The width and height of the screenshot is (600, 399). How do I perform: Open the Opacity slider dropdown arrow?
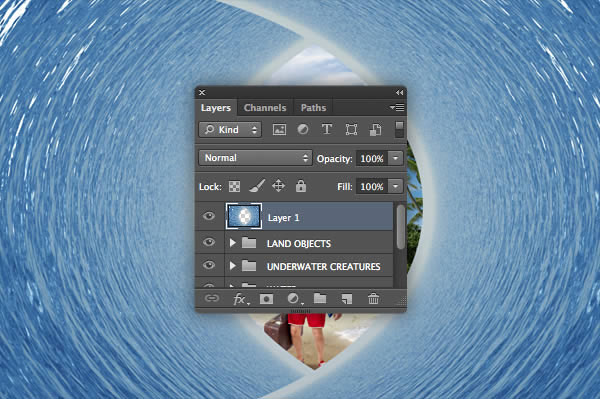(396, 158)
